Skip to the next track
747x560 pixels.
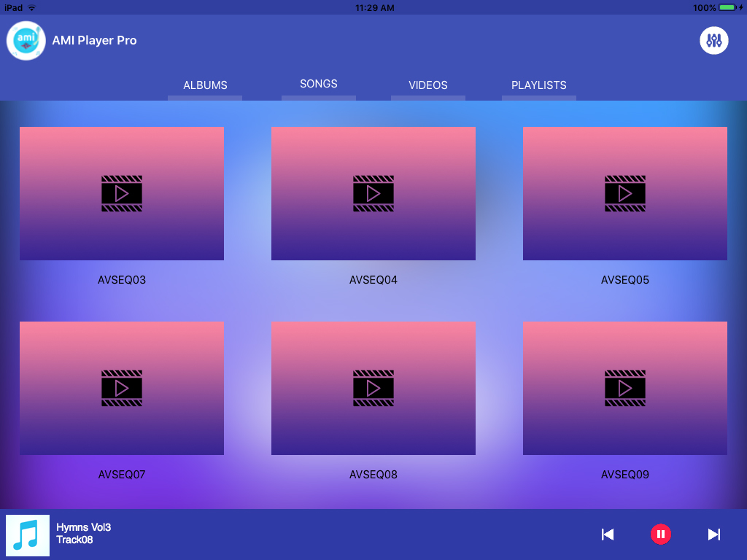point(713,534)
